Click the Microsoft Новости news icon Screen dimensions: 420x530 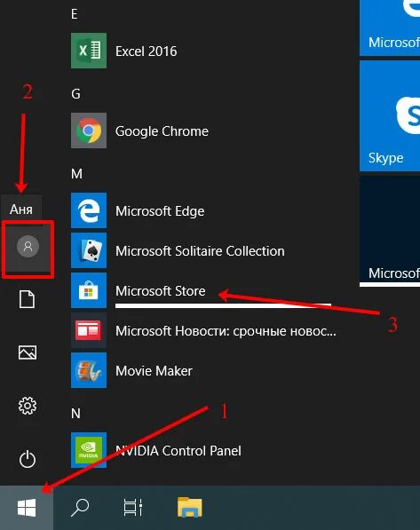coord(89,330)
